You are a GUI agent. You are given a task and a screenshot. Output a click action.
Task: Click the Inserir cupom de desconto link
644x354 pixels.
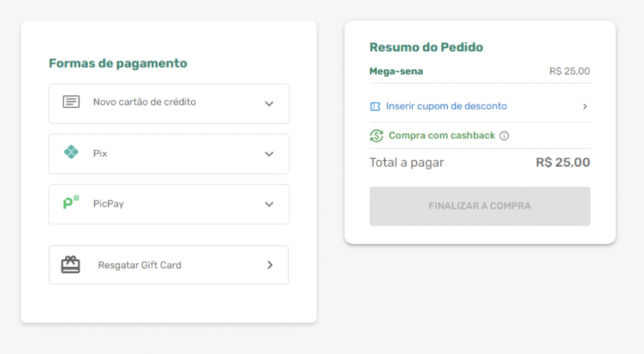pyautogui.click(x=446, y=106)
